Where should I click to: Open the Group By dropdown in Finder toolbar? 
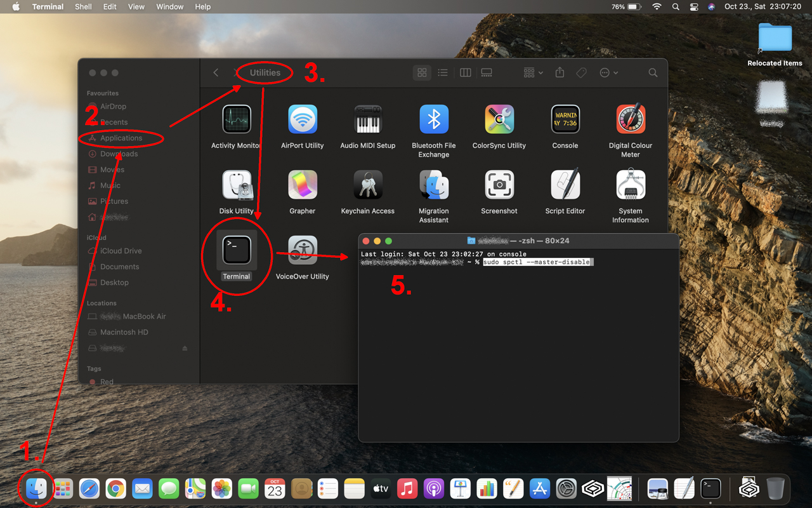tap(533, 73)
